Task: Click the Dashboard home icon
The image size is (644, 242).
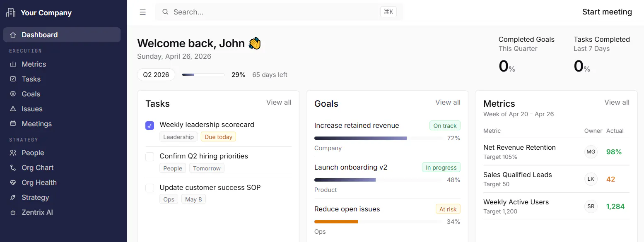Action: [13, 35]
